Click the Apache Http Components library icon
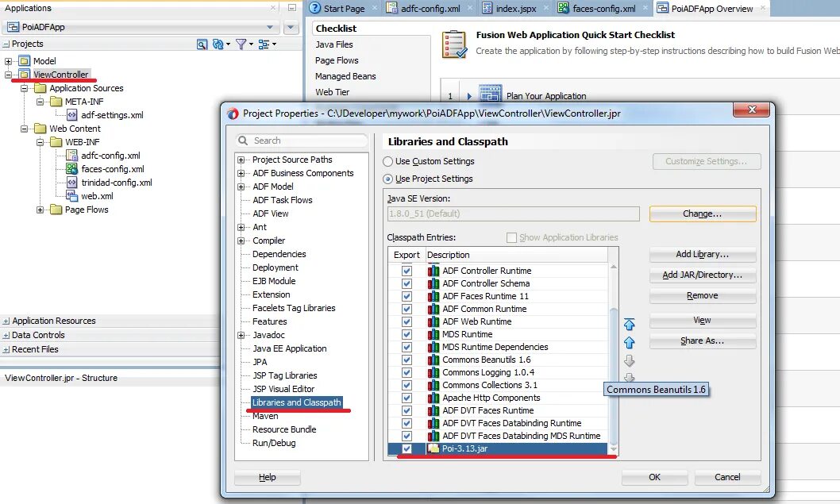The image size is (840, 504). click(433, 398)
